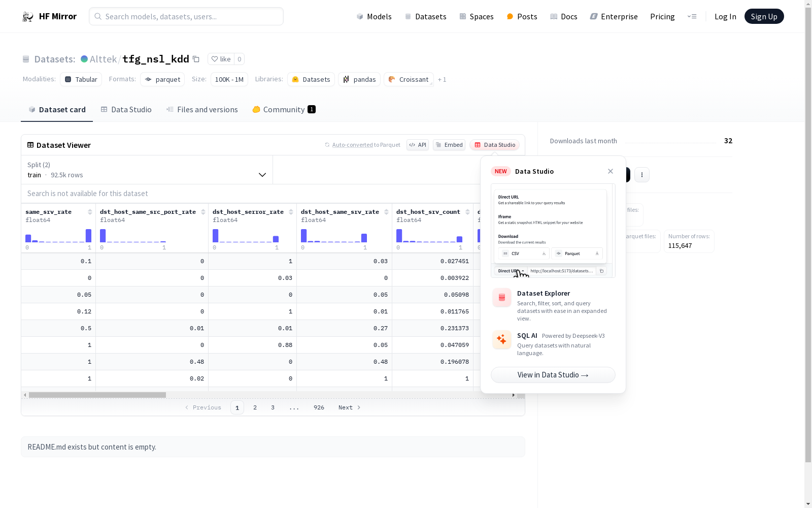Click Next page
The height and width of the screenshot is (508, 812).
[350, 407]
